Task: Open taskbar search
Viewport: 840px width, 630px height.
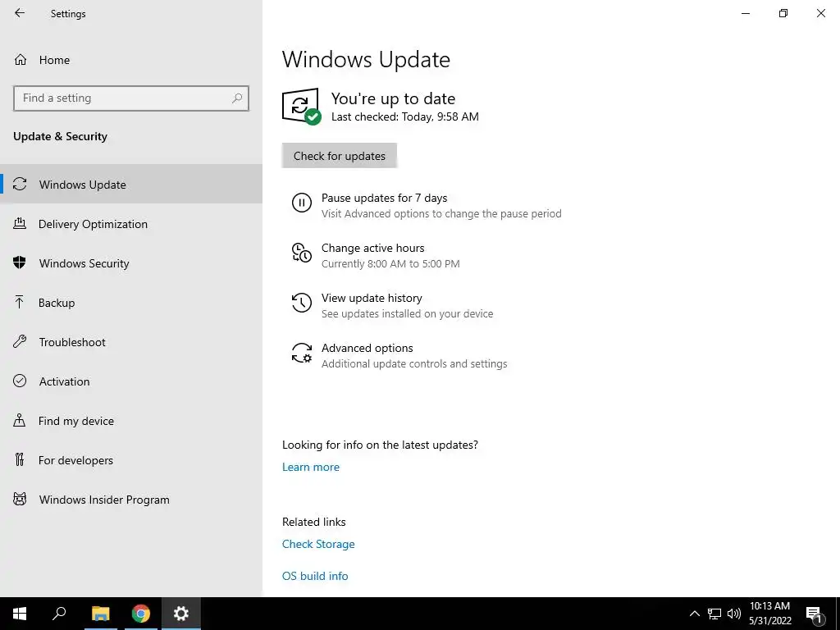Action: click(x=59, y=614)
